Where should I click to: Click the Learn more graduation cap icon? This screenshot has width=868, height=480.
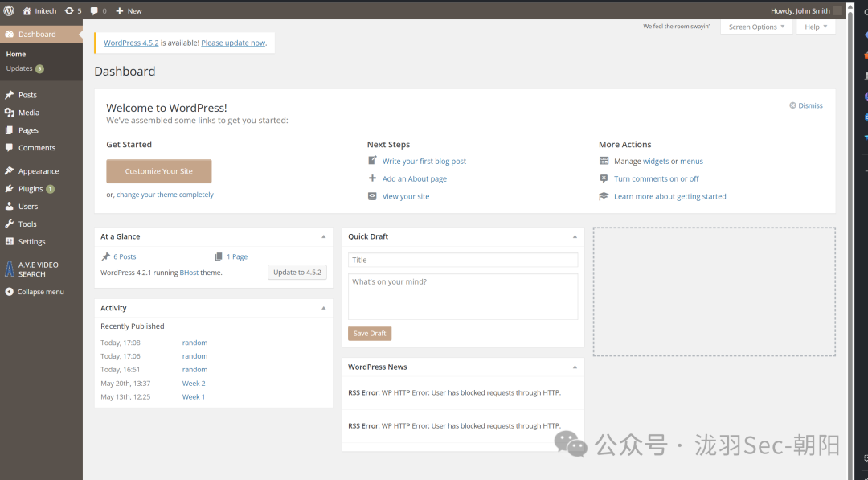[x=604, y=196]
